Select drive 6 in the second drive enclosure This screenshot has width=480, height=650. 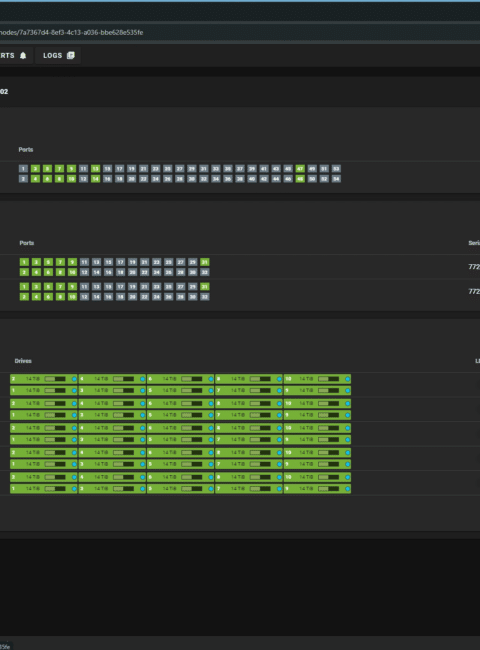[x=180, y=403]
